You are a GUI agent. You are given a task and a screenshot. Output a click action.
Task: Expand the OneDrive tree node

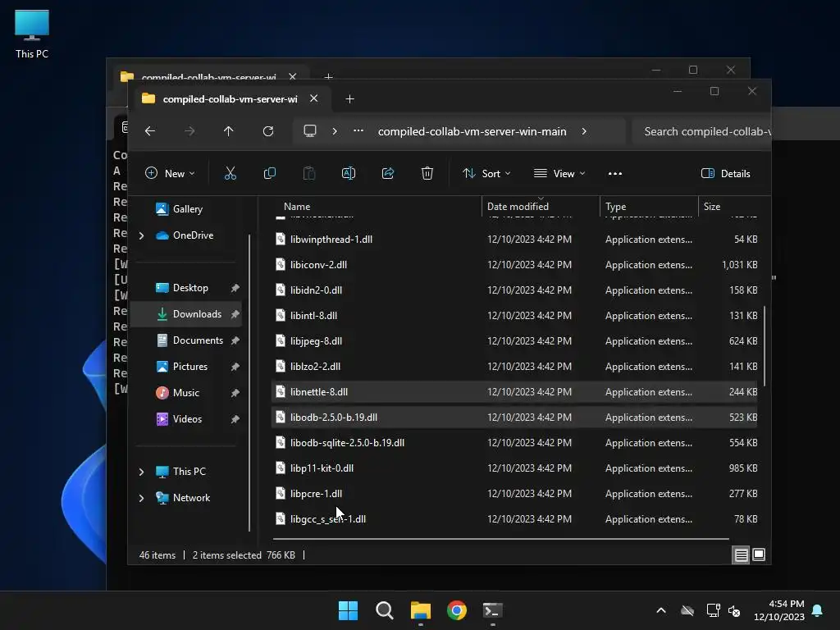pos(141,235)
